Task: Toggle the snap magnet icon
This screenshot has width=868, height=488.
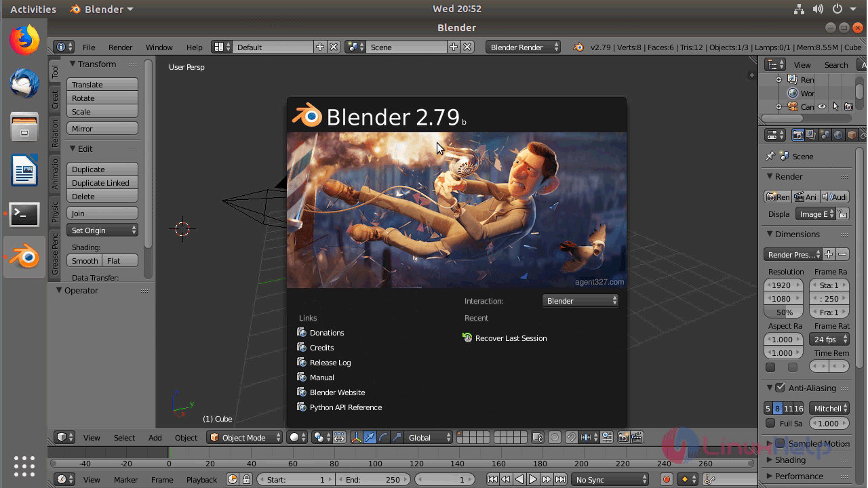Action: (x=571, y=437)
